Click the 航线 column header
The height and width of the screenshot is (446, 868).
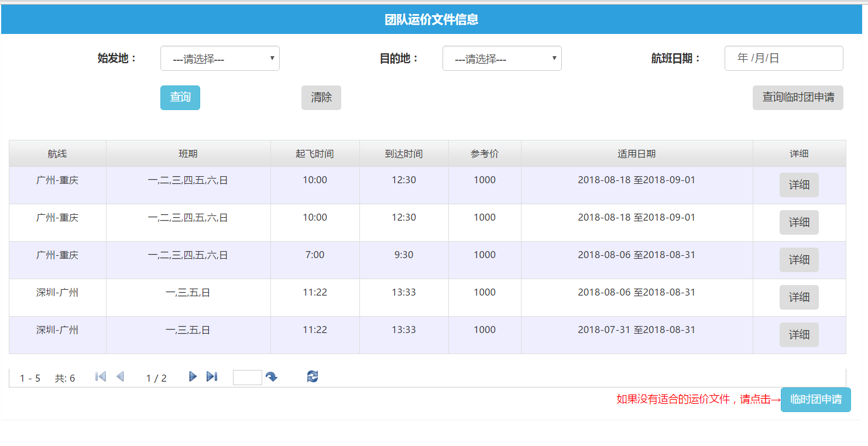click(57, 153)
